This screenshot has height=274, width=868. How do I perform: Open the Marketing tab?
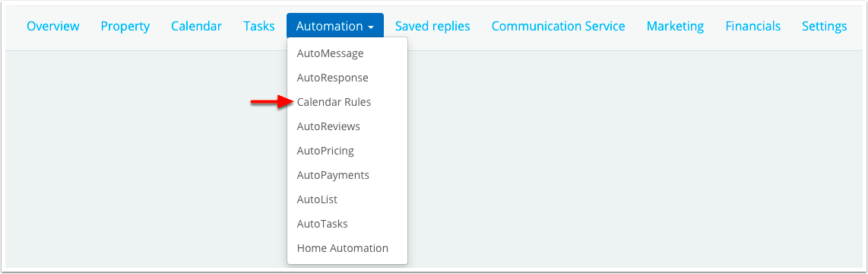[x=676, y=26]
